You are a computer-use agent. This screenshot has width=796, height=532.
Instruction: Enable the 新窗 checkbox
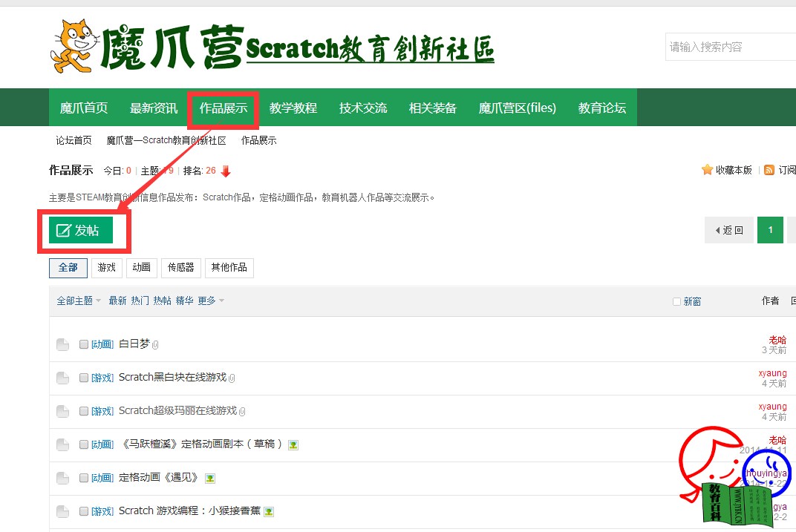pos(676,302)
